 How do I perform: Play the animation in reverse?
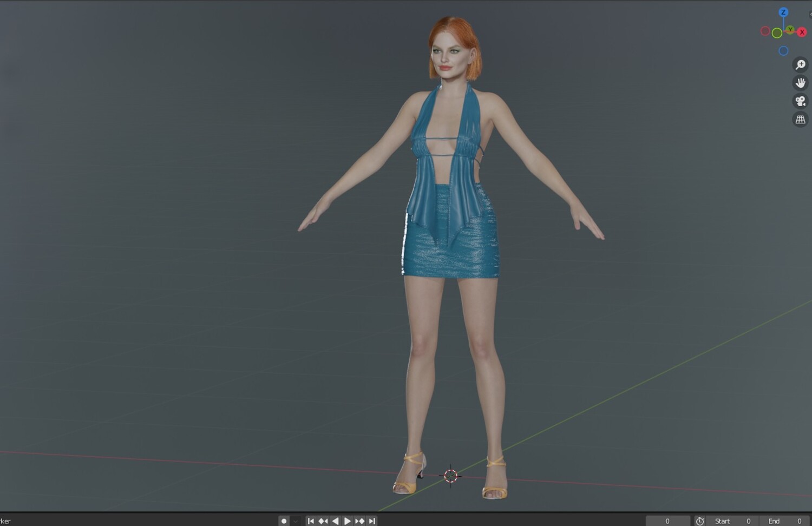tap(336, 521)
